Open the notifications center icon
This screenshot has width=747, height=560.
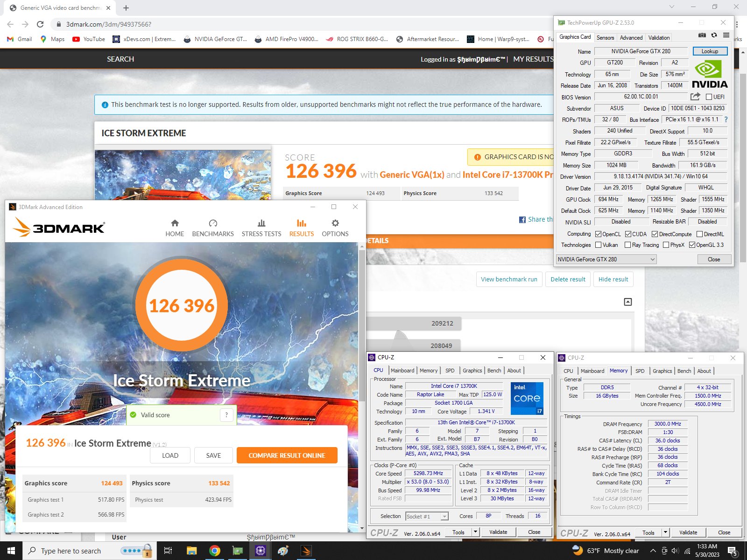point(733,551)
